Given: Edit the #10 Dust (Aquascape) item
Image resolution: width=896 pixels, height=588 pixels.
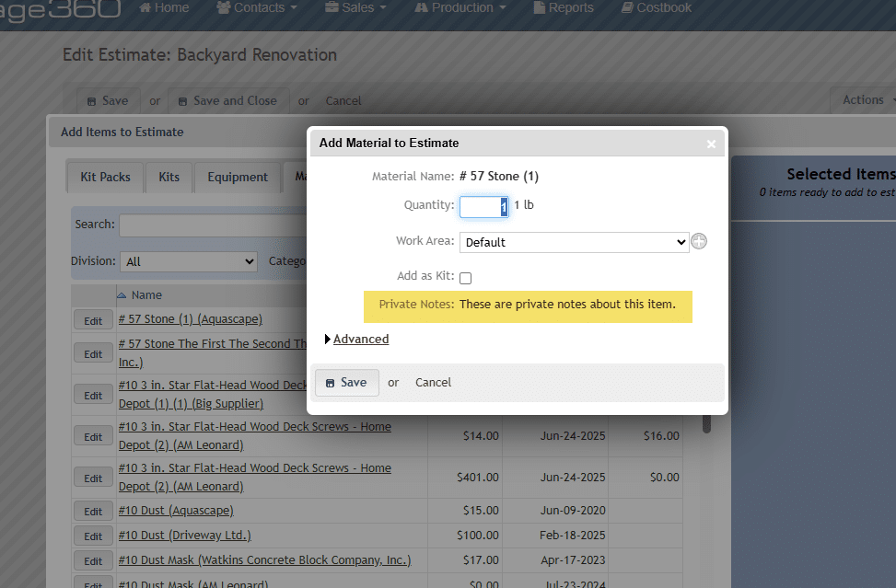Looking at the screenshot, I should point(93,512).
